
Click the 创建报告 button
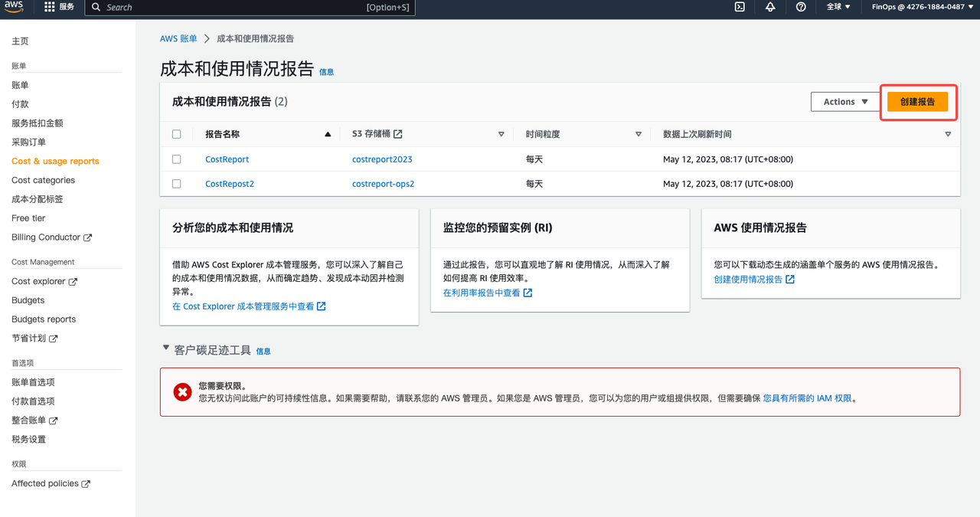point(917,102)
